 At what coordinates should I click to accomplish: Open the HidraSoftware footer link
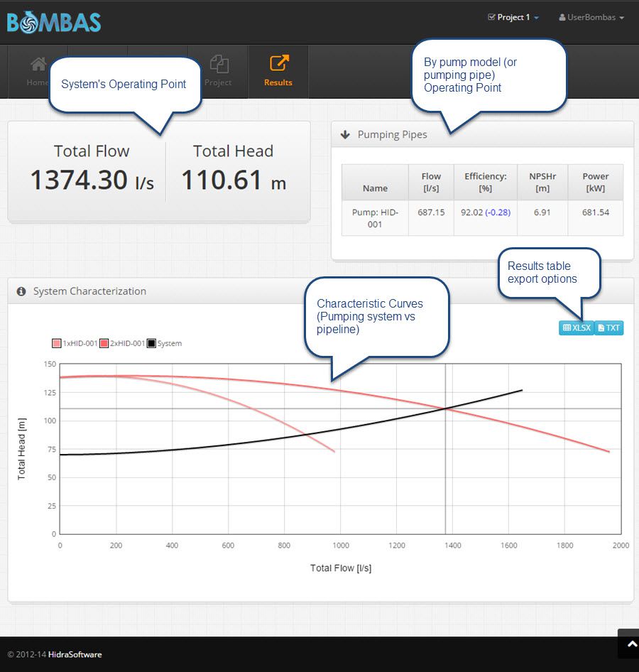(74, 654)
